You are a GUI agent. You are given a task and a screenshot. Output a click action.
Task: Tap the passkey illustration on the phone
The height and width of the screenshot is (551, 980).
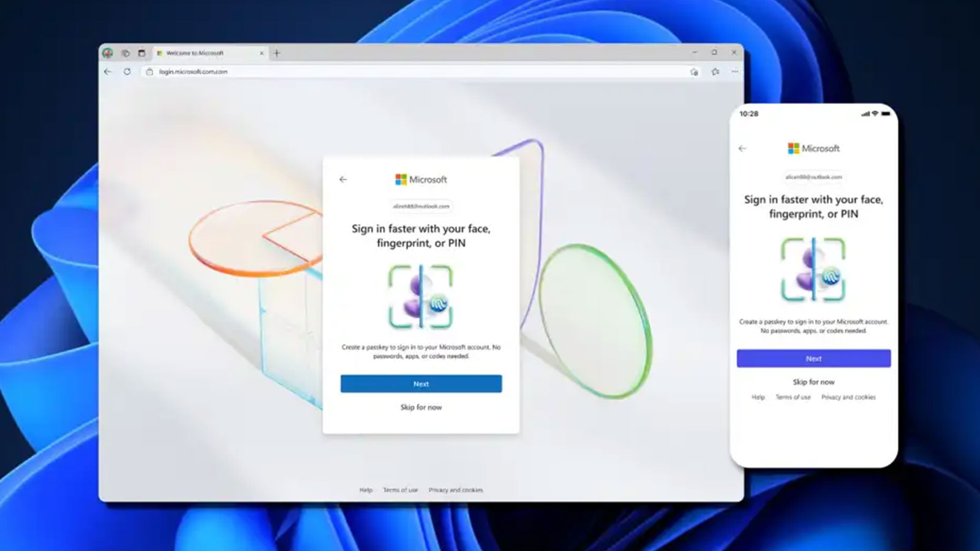click(x=813, y=269)
